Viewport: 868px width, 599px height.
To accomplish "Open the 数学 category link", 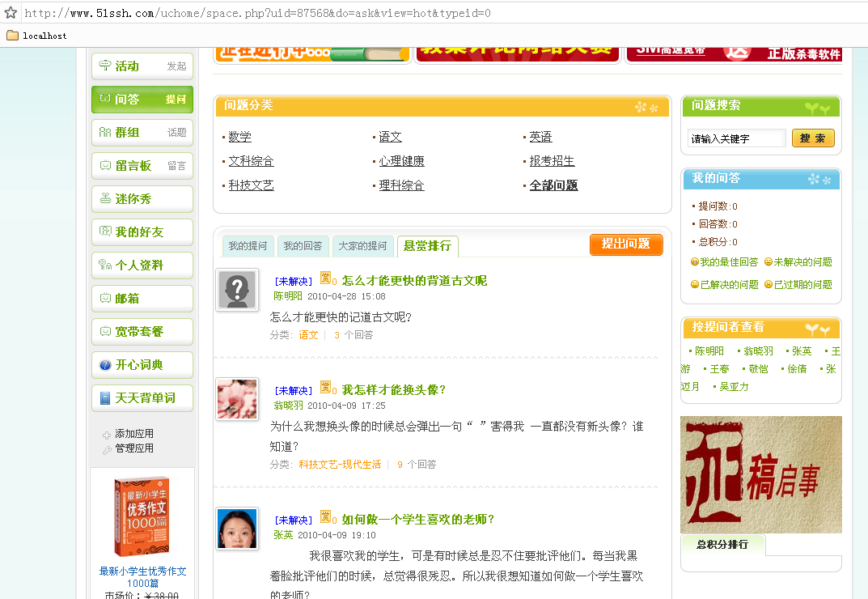I will (239, 137).
